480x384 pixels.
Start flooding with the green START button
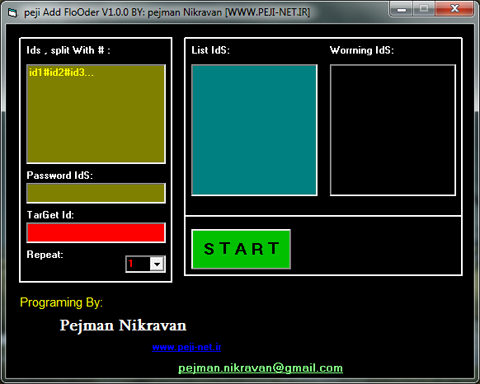(241, 249)
